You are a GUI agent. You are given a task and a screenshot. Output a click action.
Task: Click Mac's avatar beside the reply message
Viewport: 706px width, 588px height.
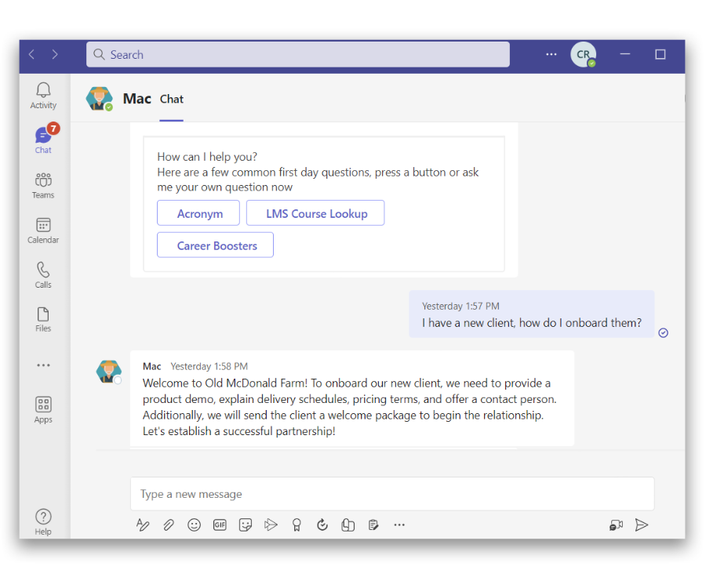pyautogui.click(x=108, y=372)
